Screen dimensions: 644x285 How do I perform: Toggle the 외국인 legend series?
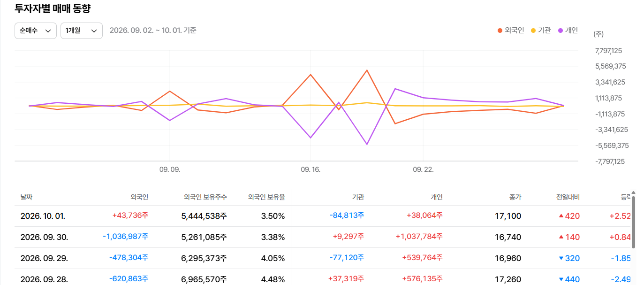[511, 31]
